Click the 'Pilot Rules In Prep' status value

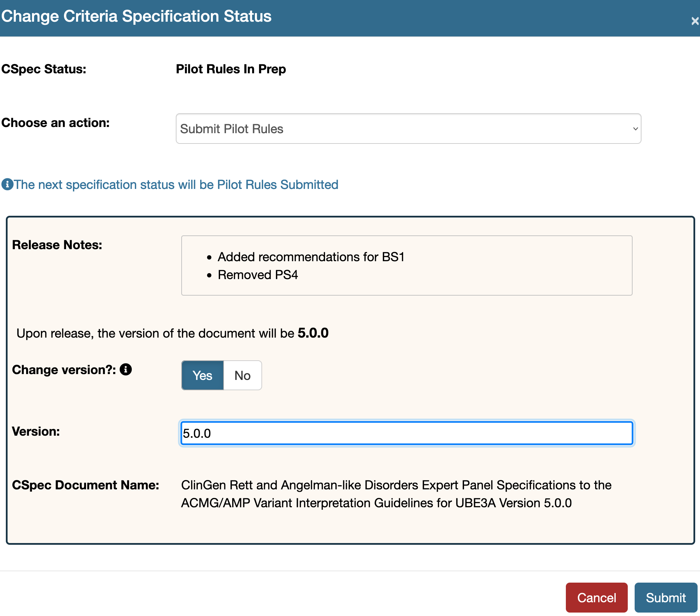pos(231,69)
